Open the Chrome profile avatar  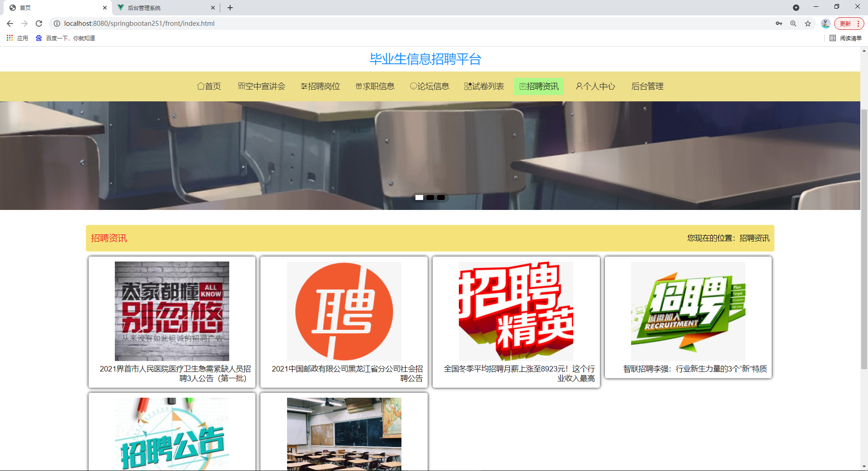coord(826,24)
